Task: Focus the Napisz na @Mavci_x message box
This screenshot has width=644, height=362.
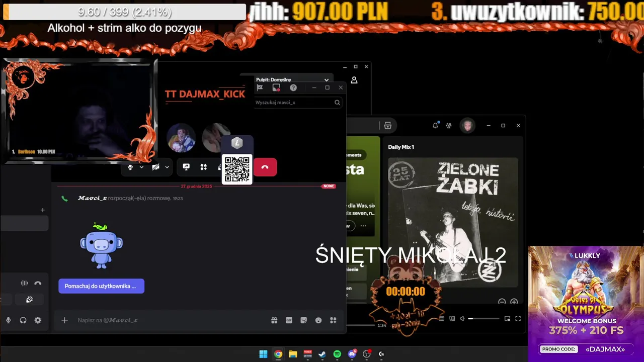Action: click(171, 320)
